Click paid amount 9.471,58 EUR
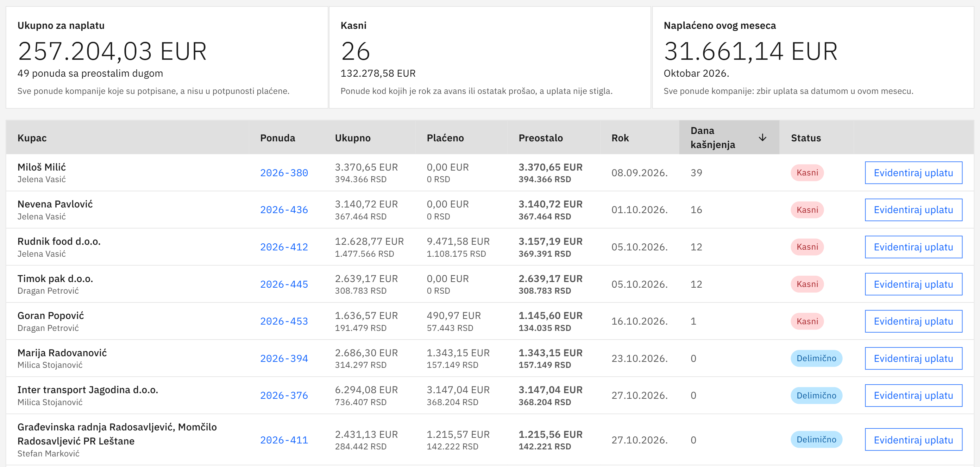This screenshot has width=980, height=467. 458,241
